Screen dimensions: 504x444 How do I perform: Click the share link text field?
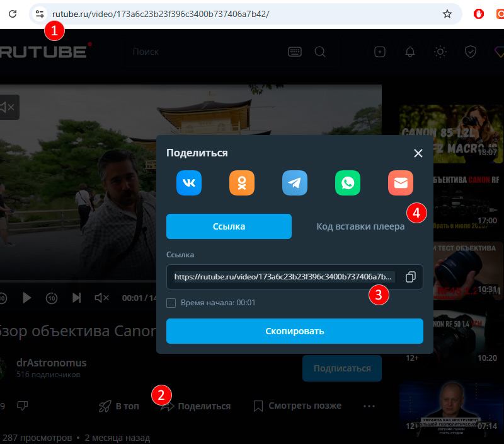click(283, 277)
